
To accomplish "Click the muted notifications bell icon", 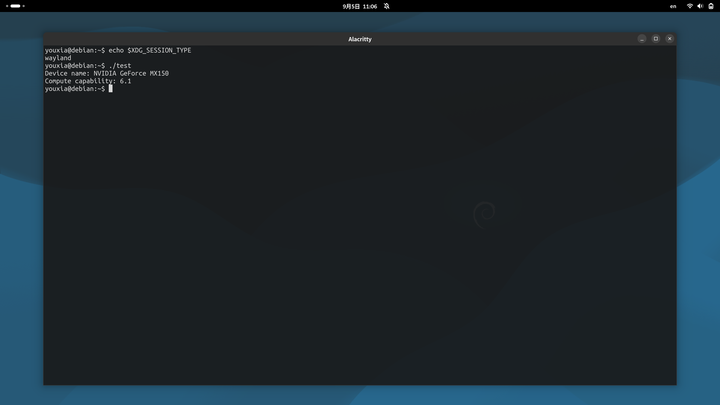I will [387, 6].
